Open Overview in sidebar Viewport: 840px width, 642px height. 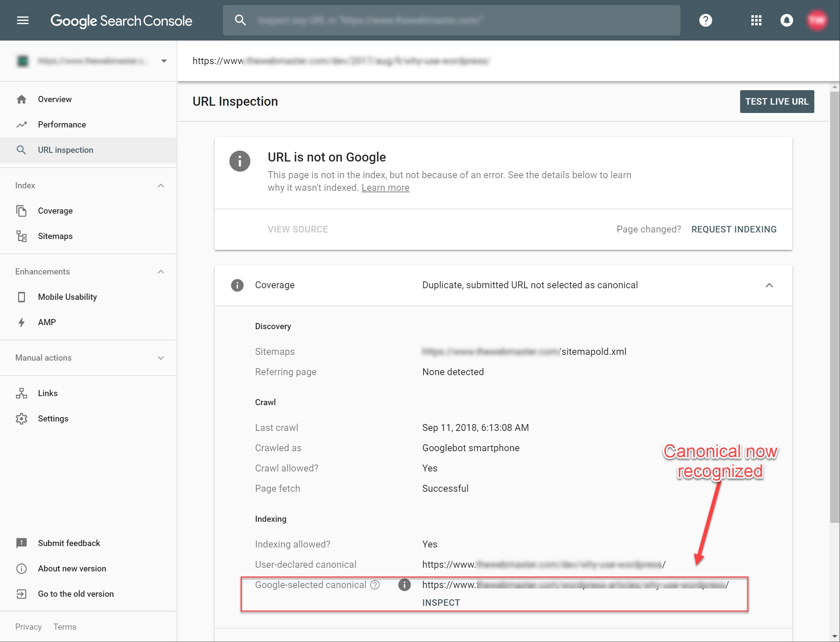pos(88,99)
